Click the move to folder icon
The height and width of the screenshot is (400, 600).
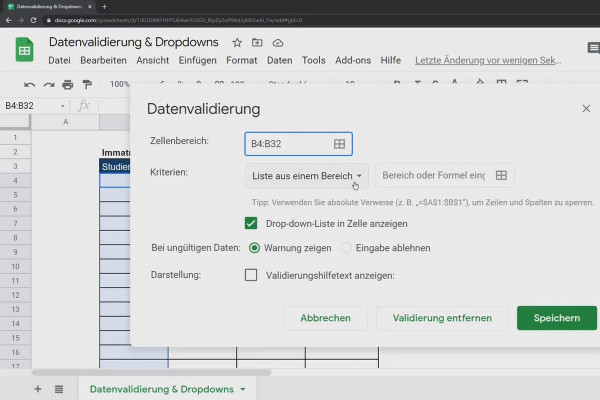[x=257, y=42]
